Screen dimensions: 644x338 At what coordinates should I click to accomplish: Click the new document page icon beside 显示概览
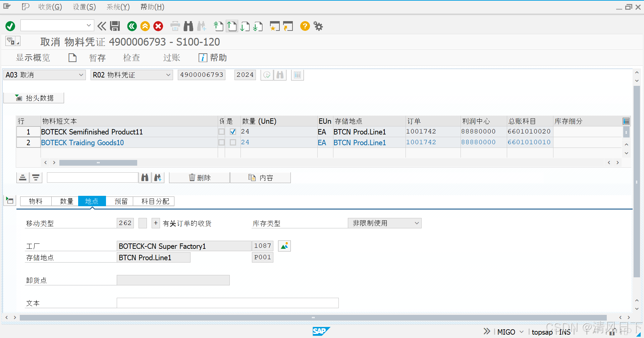pos(72,58)
